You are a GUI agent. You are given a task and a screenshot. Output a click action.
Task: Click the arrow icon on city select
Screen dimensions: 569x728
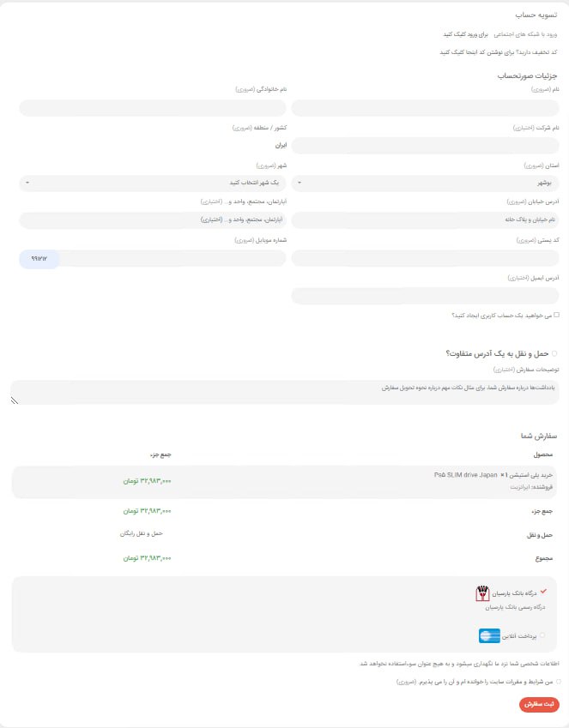click(x=27, y=183)
